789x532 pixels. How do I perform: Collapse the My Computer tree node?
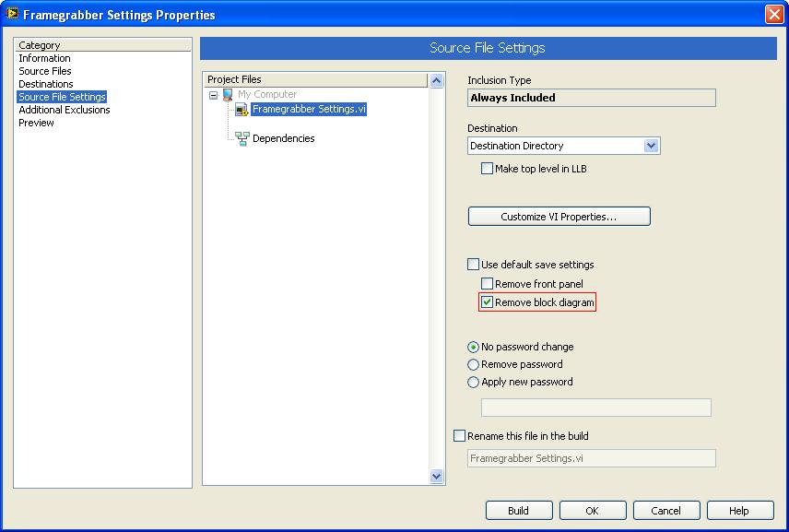(x=213, y=95)
